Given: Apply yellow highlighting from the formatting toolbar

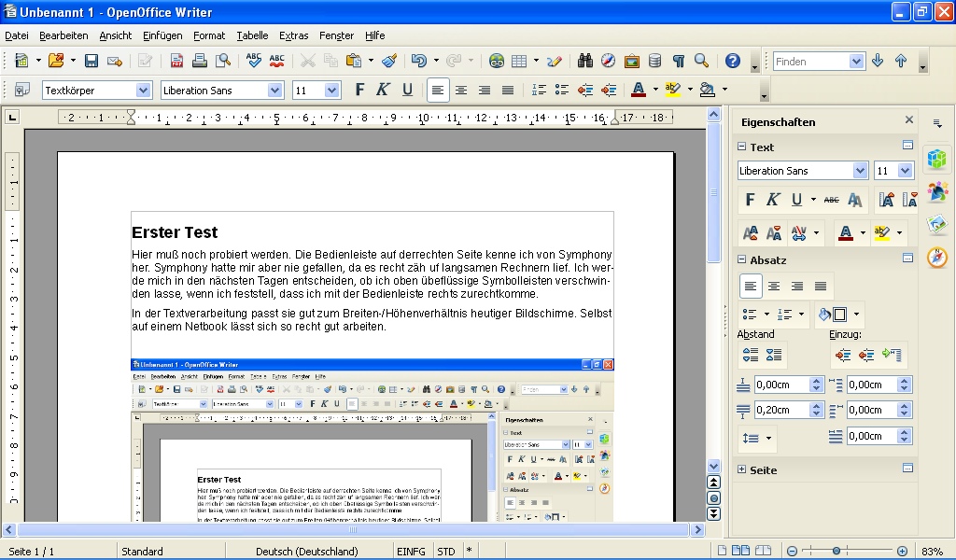Looking at the screenshot, I should [672, 91].
